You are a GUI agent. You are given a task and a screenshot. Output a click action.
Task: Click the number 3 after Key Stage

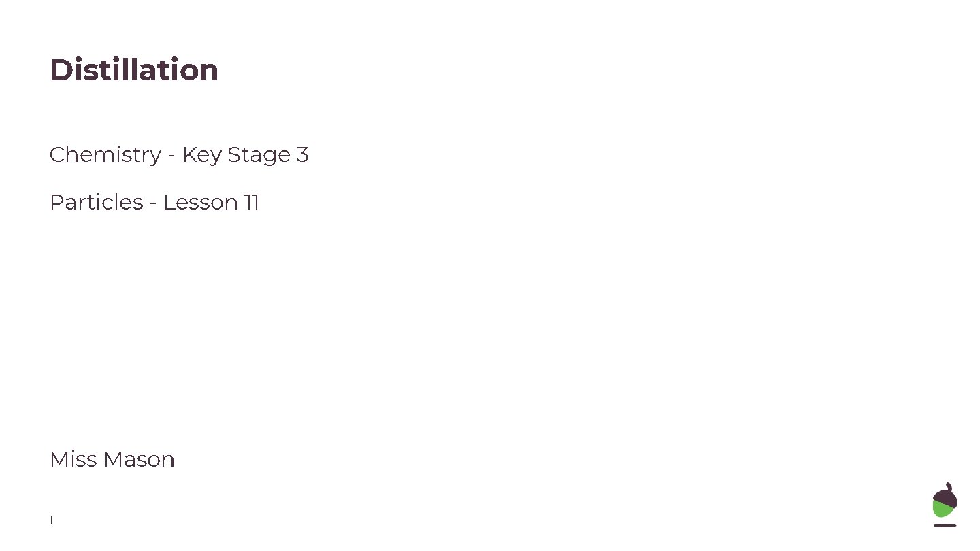pyautogui.click(x=302, y=155)
